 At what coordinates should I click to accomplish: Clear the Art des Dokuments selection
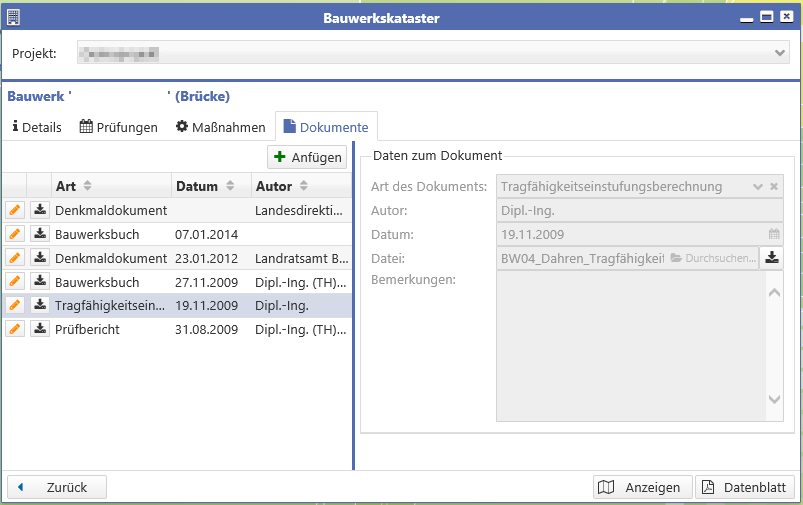[x=774, y=186]
